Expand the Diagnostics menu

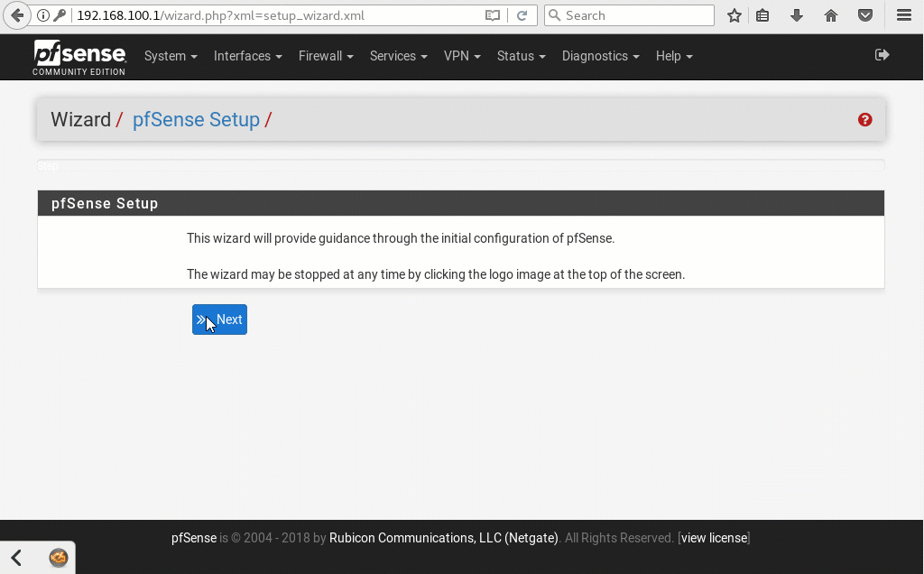[x=600, y=56]
